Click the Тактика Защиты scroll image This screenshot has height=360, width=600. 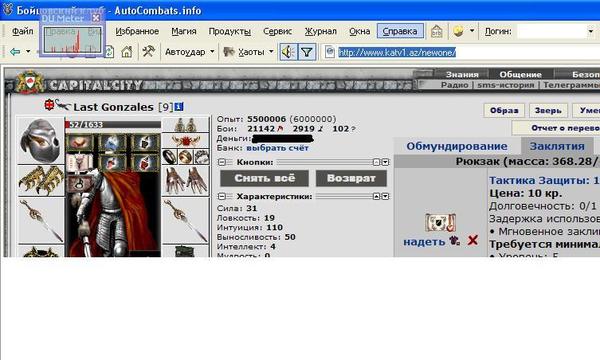(x=440, y=222)
